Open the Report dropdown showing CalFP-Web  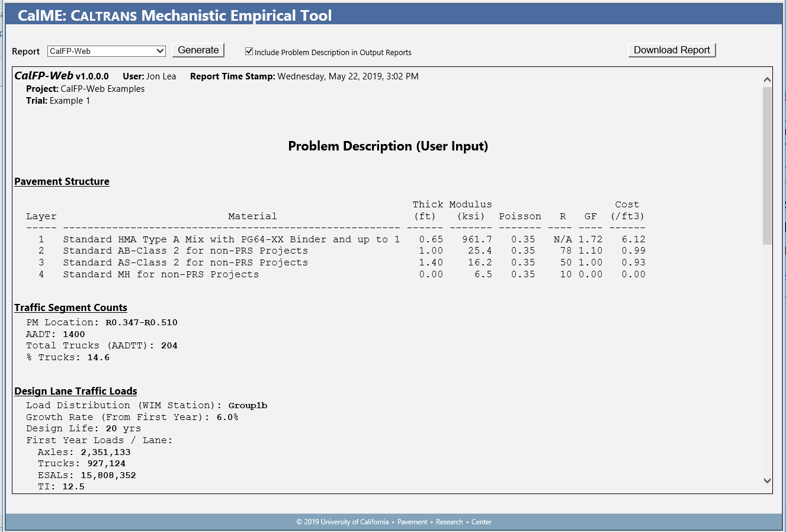tap(107, 52)
